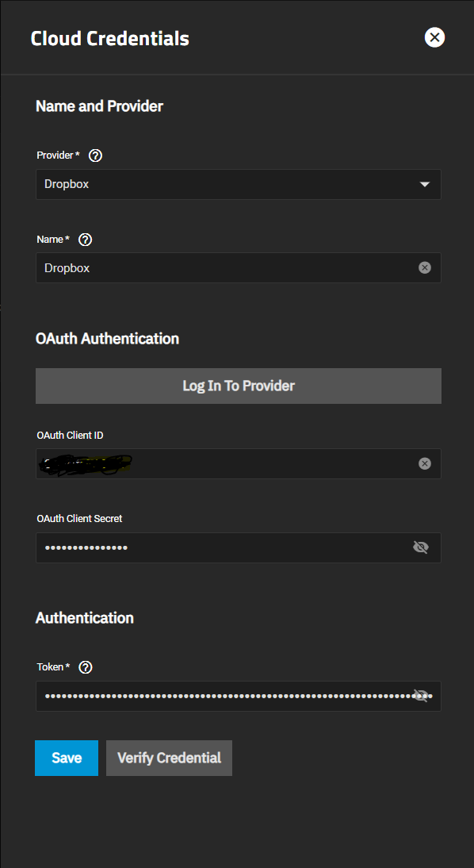Click the OAuth Client Secret label
The width and height of the screenshot is (474, 868).
tap(79, 519)
